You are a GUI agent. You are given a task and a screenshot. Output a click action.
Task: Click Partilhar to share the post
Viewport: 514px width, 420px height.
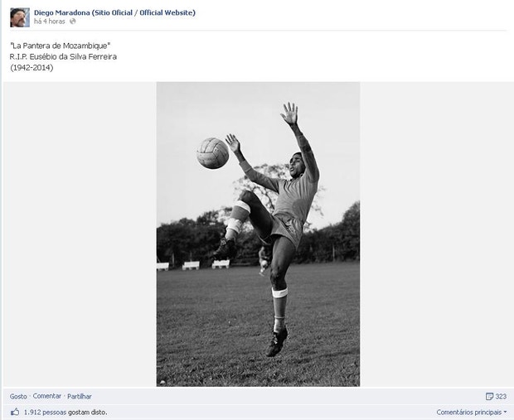click(x=80, y=397)
